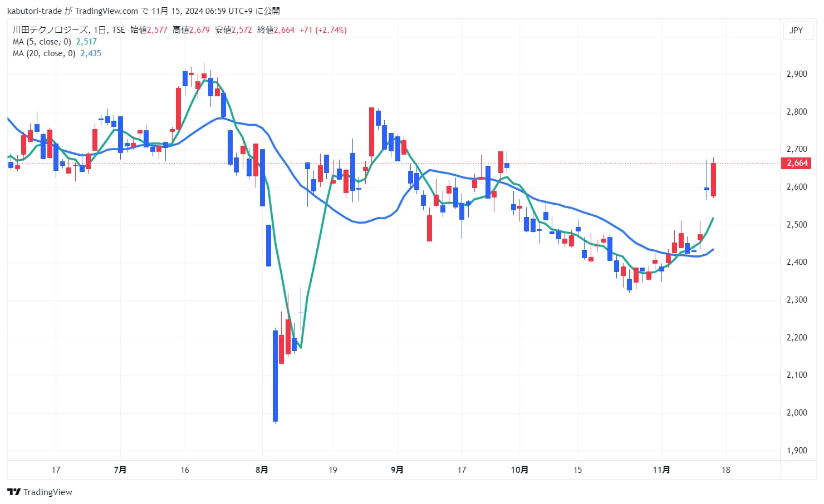Click the 始値 2,577 open value

(149, 29)
